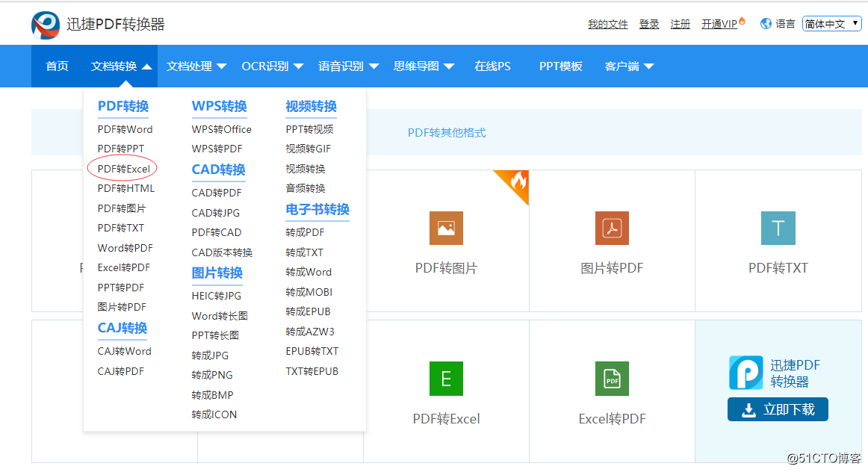Image resolution: width=868 pixels, height=472 pixels.
Task: Click the PDF转TXT teal T icon
Action: [778, 228]
